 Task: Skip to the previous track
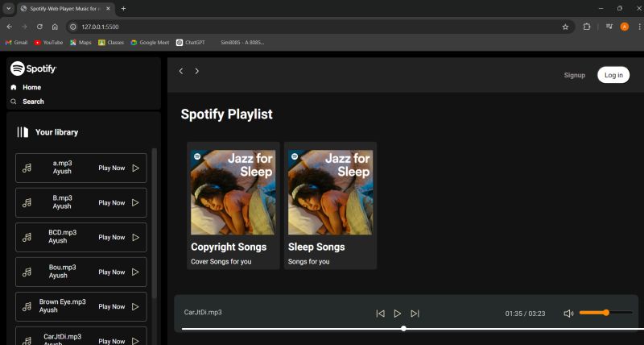(x=380, y=313)
